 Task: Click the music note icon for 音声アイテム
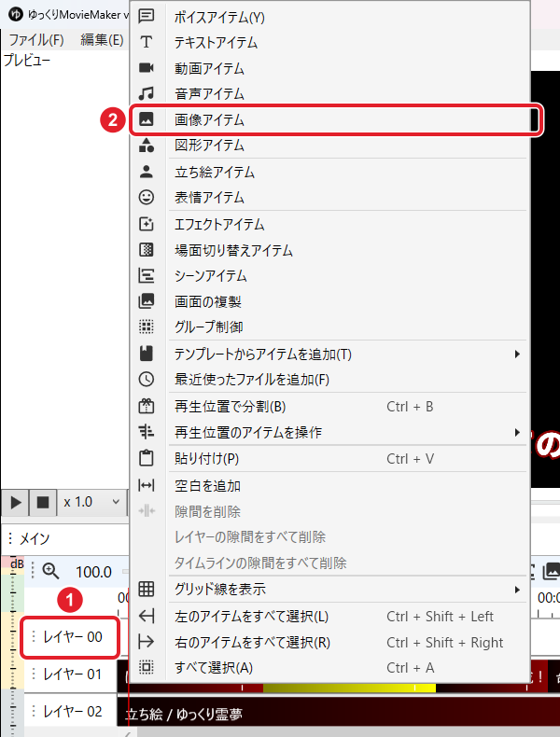147,93
